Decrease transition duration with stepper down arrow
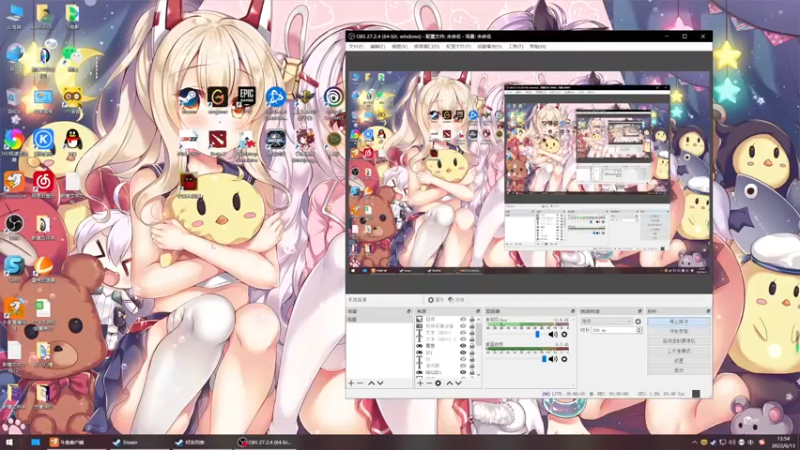Screen dimensions: 800x450 coord(639,333)
